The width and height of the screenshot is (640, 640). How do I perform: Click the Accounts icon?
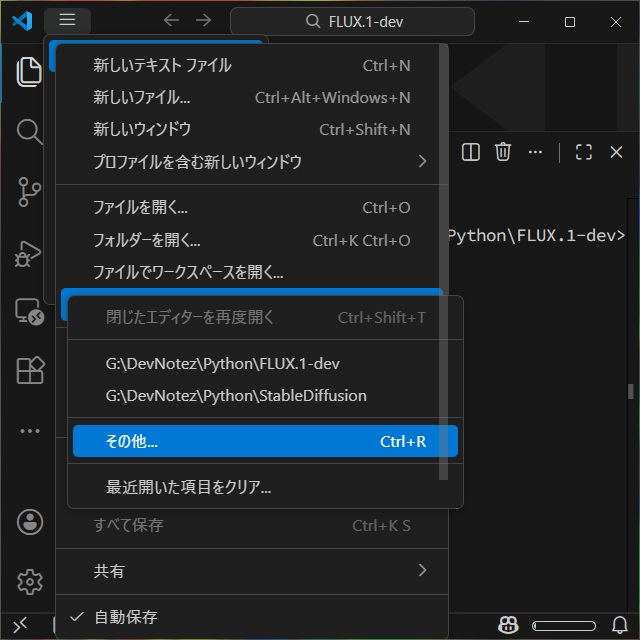(29, 521)
